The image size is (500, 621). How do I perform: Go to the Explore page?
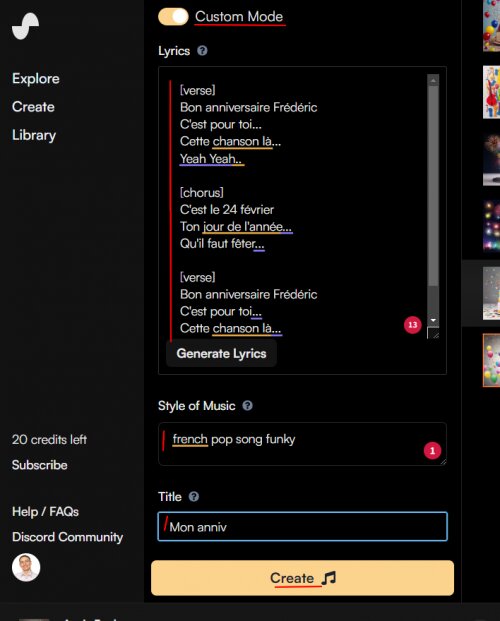tap(36, 78)
